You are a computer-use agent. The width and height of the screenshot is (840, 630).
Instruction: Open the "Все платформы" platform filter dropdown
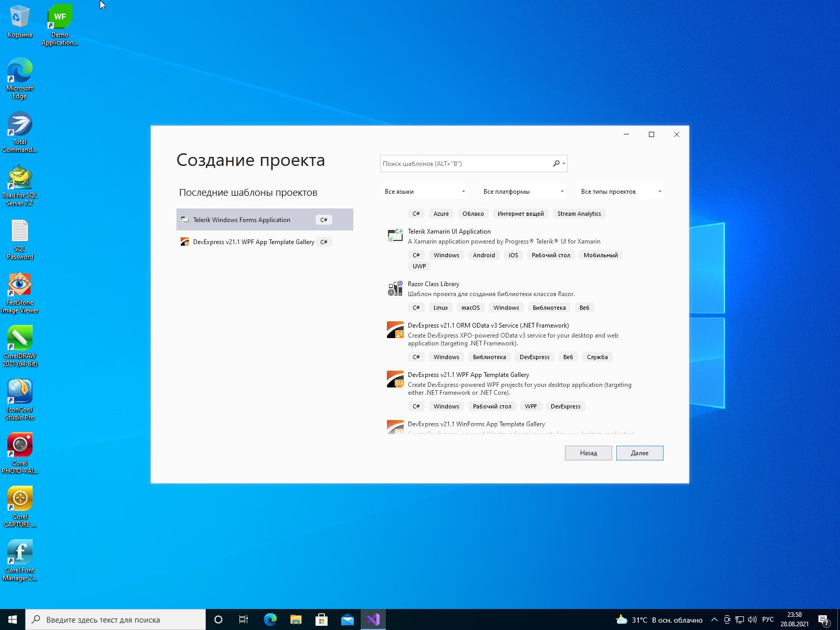coord(523,192)
